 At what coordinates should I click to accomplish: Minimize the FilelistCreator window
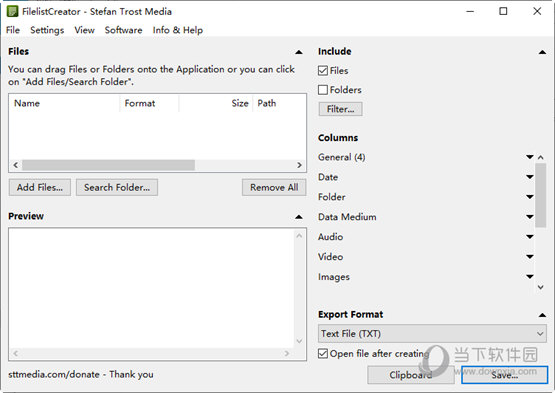pos(470,12)
